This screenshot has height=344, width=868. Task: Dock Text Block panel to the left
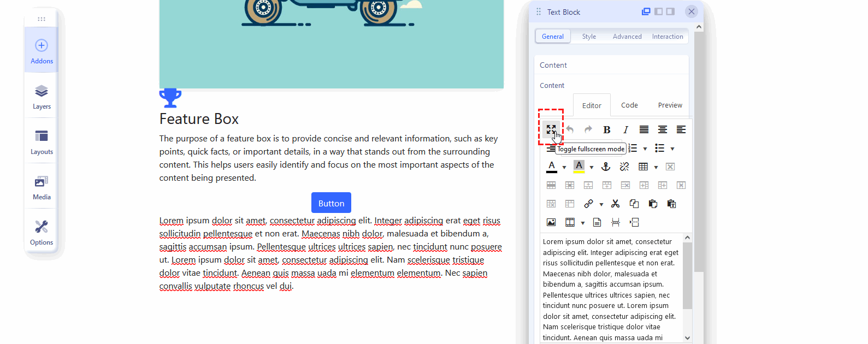click(658, 11)
